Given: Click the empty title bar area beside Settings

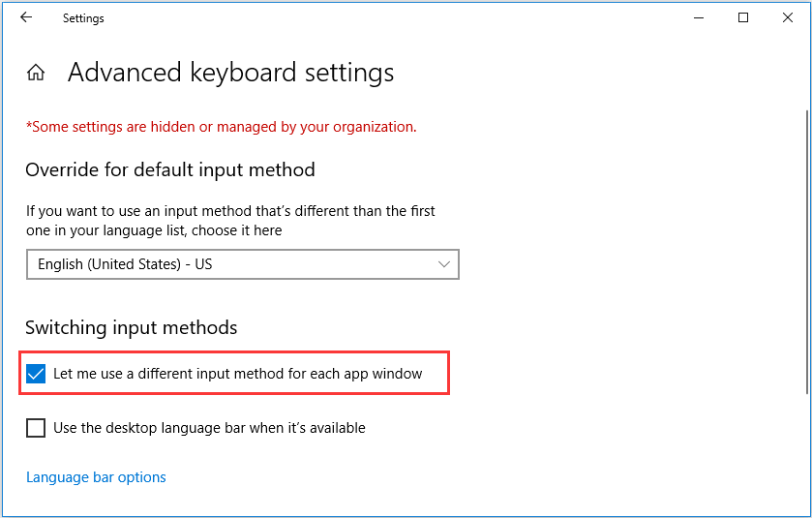Looking at the screenshot, I should point(394,18).
